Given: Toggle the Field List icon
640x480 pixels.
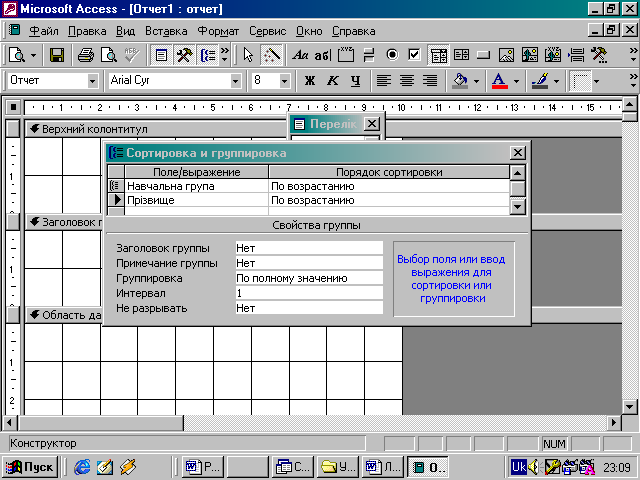Looking at the screenshot, I should [x=161, y=55].
